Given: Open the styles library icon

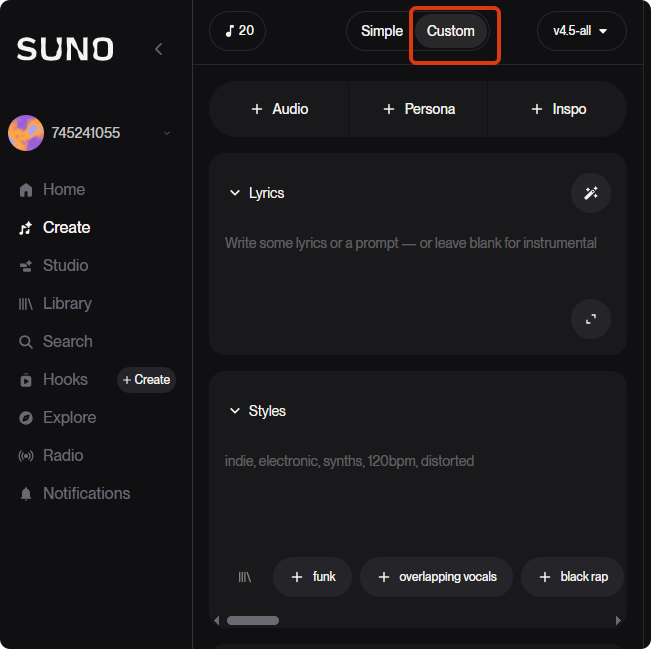Looking at the screenshot, I should (x=245, y=577).
